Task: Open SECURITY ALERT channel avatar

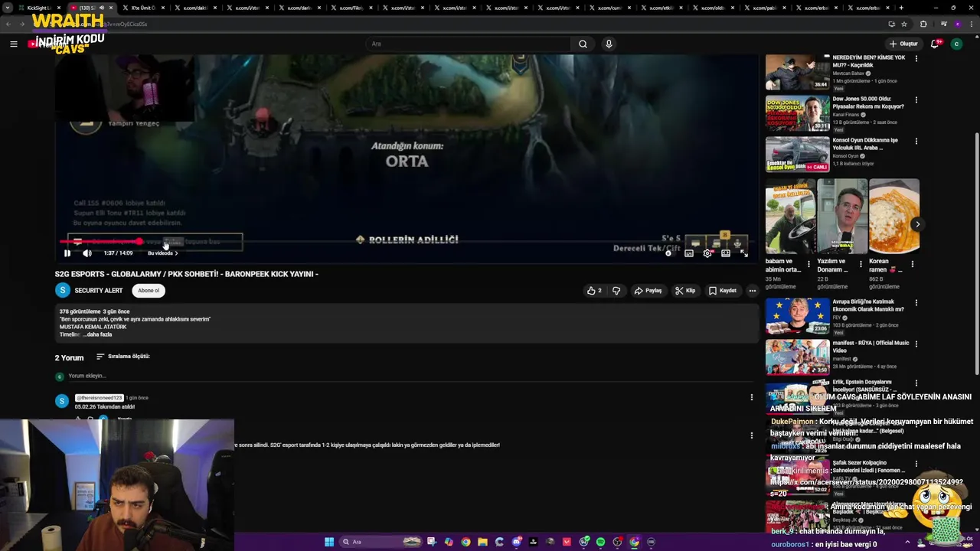Action: (63, 291)
